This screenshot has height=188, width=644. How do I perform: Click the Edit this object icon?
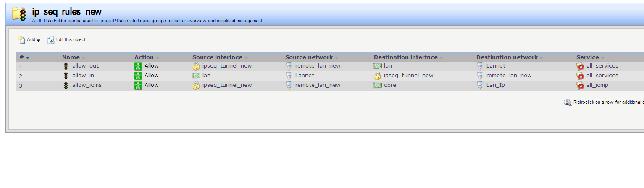click(x=51, y=40)
